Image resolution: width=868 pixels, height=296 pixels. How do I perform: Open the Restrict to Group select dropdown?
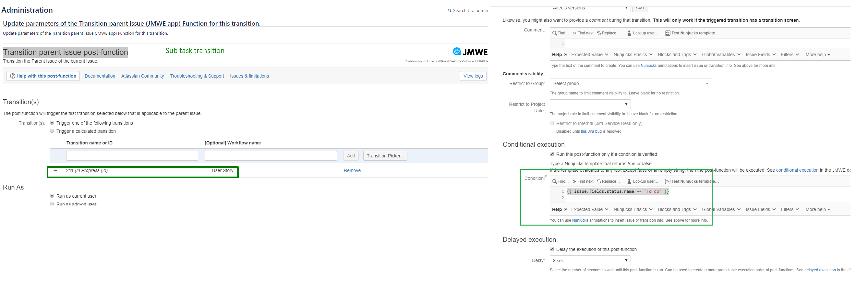(x=631, y=84)
